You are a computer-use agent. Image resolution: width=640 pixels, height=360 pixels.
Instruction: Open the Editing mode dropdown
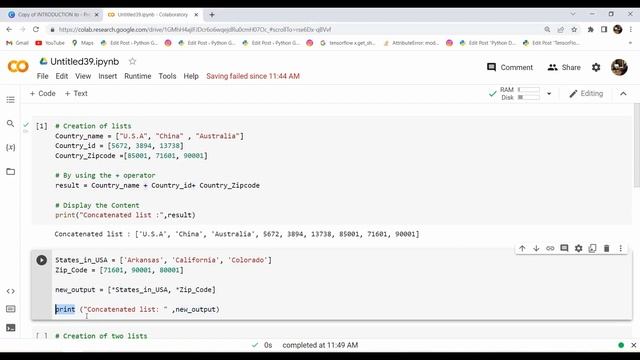(586, 93)
